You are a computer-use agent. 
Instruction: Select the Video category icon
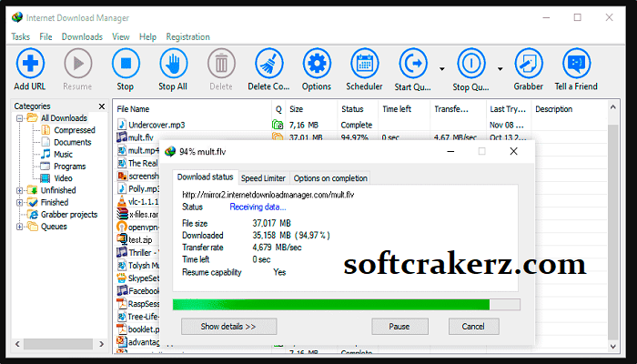pyautogui.click(x=45, y=178)
